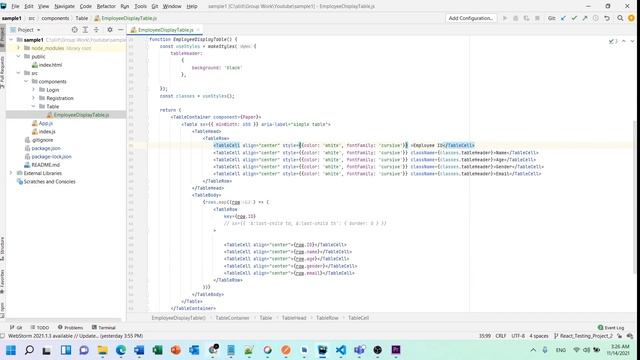Go to next highlighted error arrow
Image resolution: width=640 pixels, height=360 pixels.
(x=632, y=41)
